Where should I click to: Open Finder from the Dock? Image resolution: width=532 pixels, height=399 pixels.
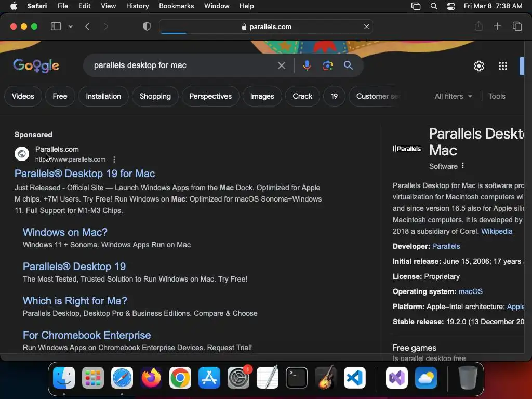pyautogui.click(x=64, y=378)
